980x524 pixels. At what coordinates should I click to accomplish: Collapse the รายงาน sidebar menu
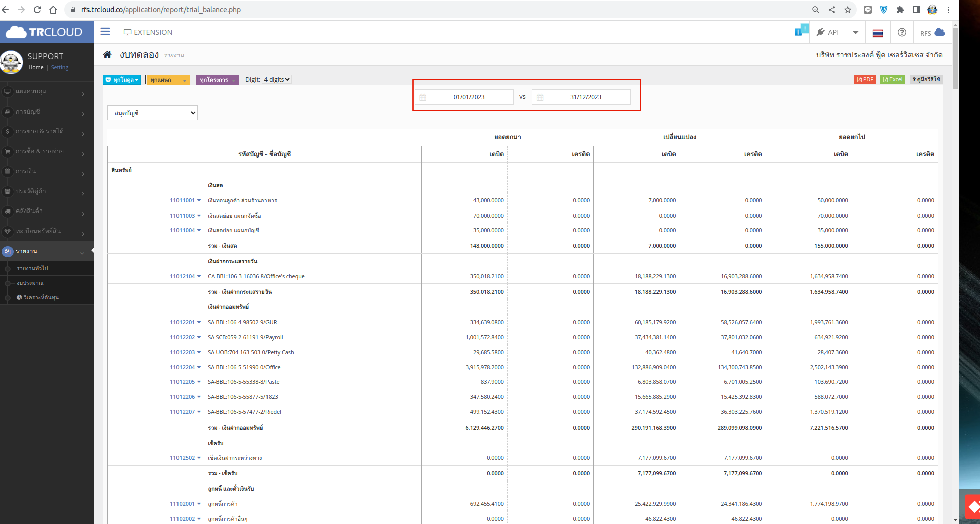[x=47, y=251]
